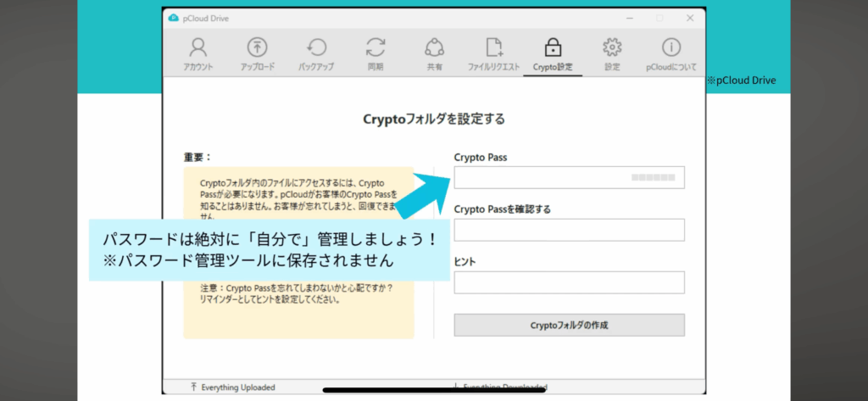Open the アップロード upload tab

click(x=258, y=54)
